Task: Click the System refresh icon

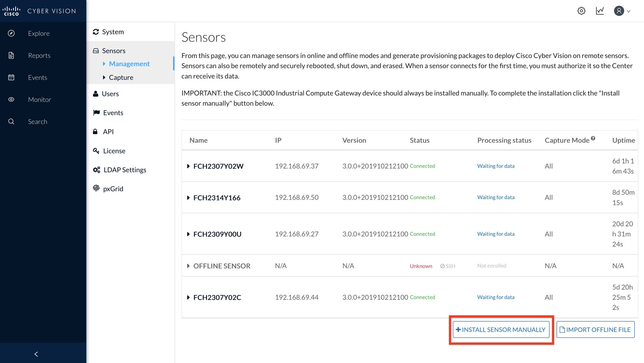Action: tap(96, 32)
